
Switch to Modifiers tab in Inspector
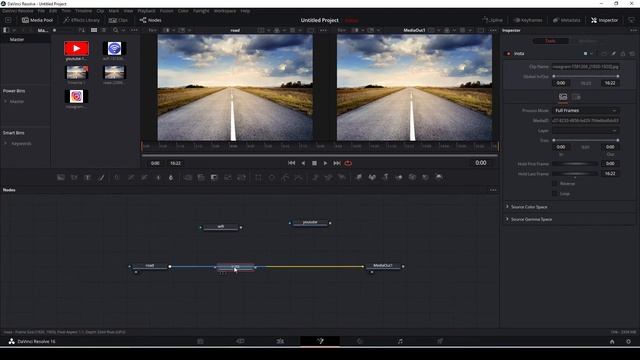point(587,41)
